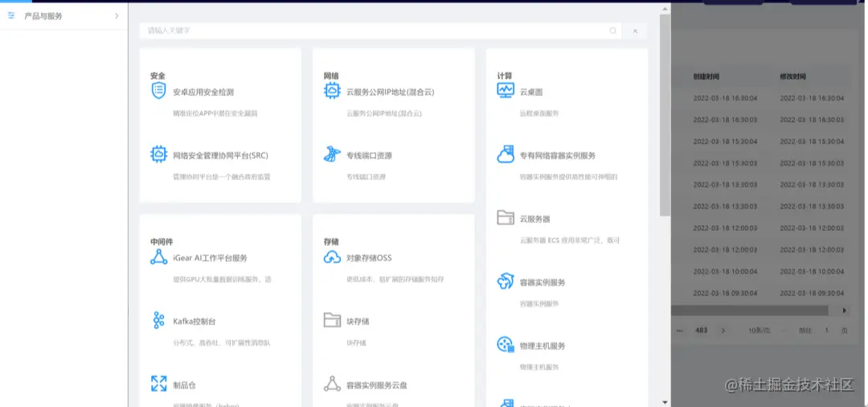Click the 创建时间 column header
This screenshot has width=868, height=407.
tap(706, 77)
